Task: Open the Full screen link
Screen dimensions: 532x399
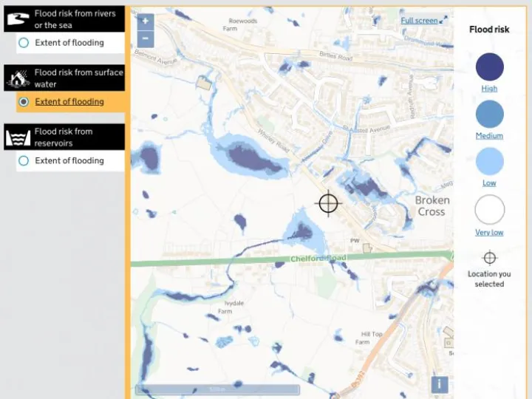Action: coord(419,21)
